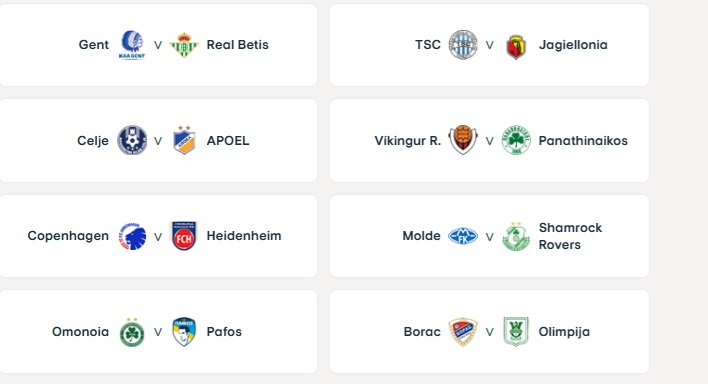708x384 pixels.
Task: Click the Shamrock Rovers crest
Action: pos(516,236)
